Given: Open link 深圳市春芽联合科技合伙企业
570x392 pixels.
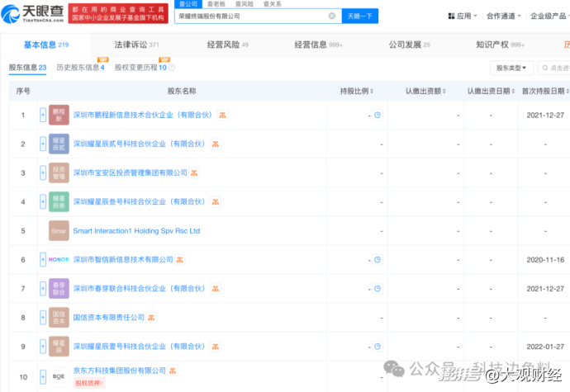Looking at the screenshot, I should click(140, 289).
